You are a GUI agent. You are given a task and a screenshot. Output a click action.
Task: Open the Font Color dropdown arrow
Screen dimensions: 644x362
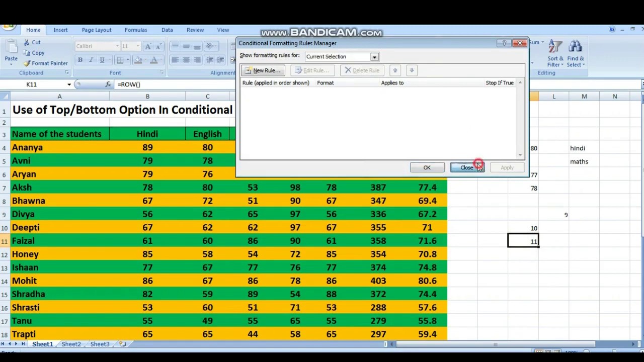(161, 60)
